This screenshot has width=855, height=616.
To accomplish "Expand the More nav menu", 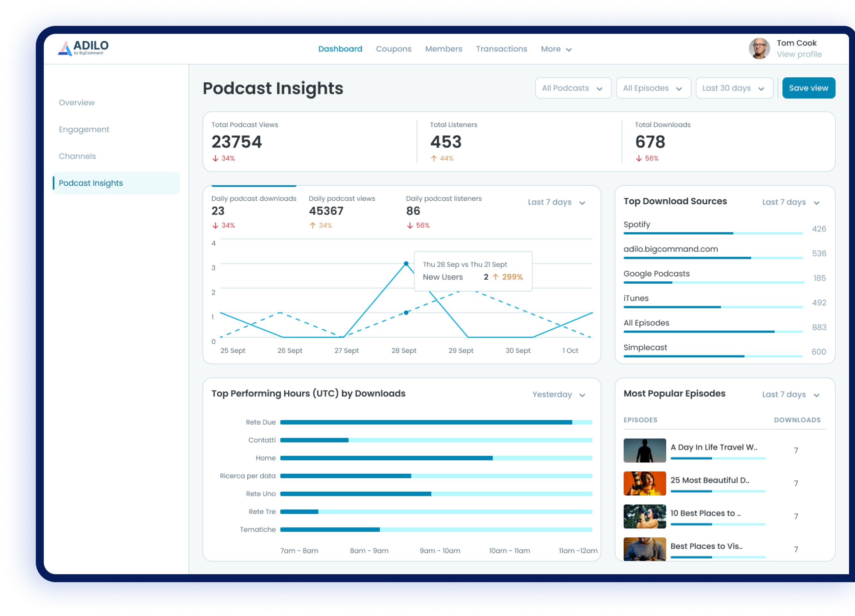I will coord(556,49).
